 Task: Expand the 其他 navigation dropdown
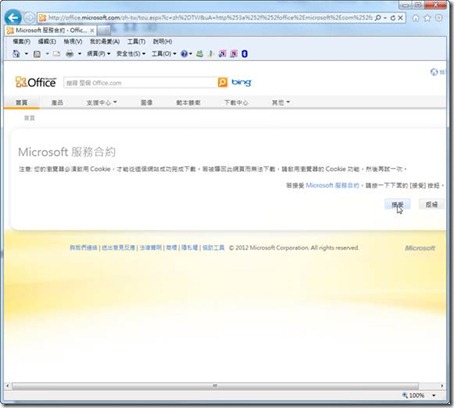pyautogui.click(x=281, y=103)
